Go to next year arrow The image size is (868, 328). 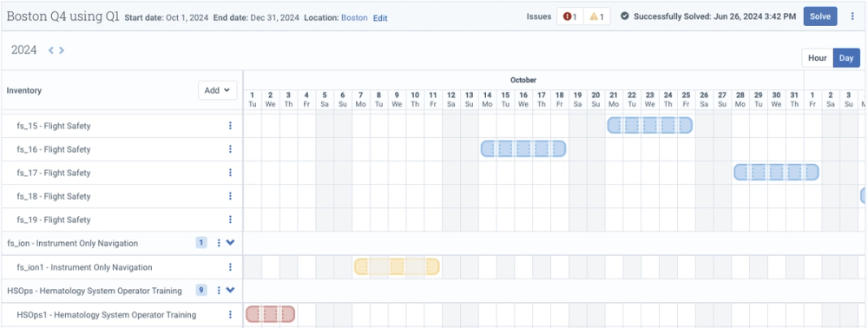coord(62,50)
